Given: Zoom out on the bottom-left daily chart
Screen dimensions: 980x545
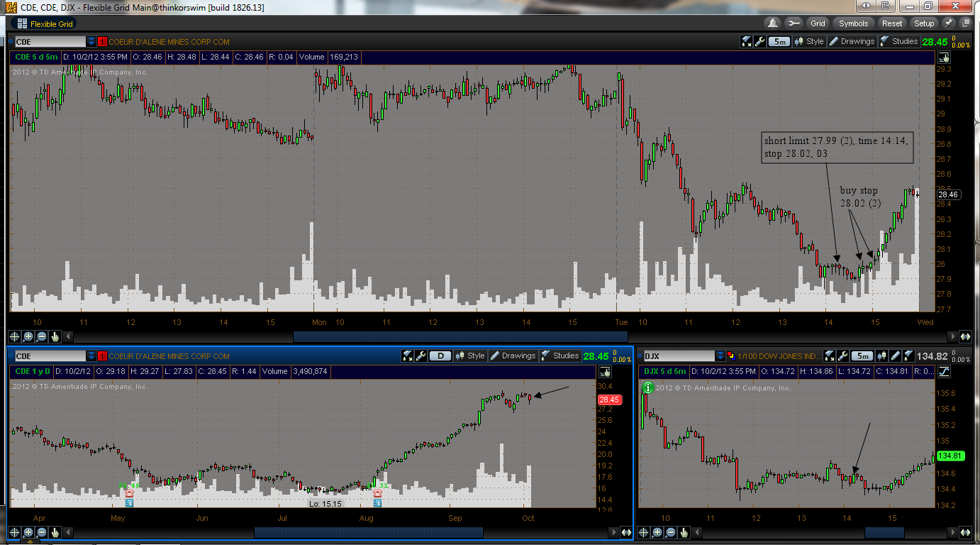Looking at the screenshot, I should 42,532.
